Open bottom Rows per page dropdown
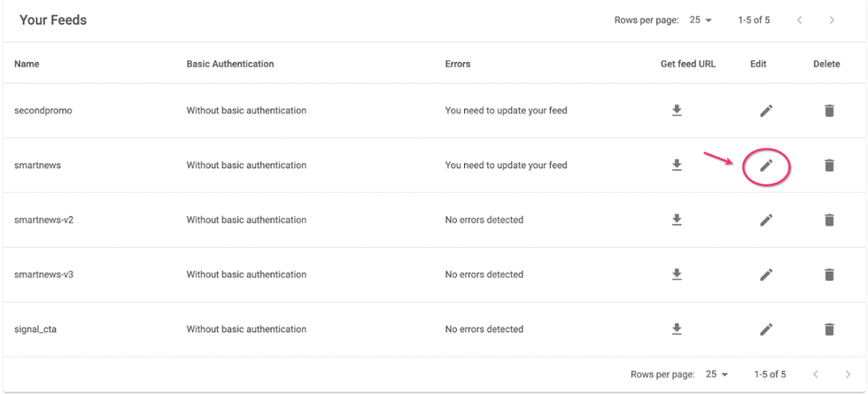Viewport: 868px width, 394px height. [x=717, y=375]
